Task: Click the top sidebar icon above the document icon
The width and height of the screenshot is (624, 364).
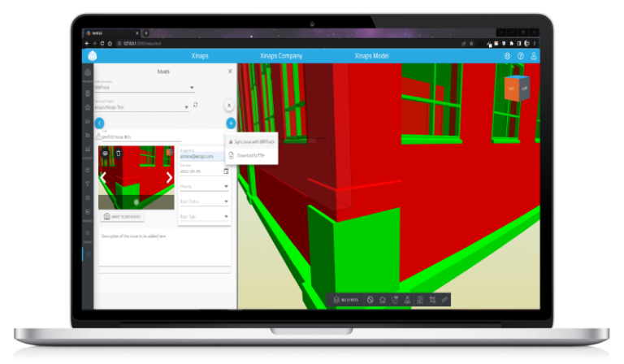Action: tap(88, 72)
